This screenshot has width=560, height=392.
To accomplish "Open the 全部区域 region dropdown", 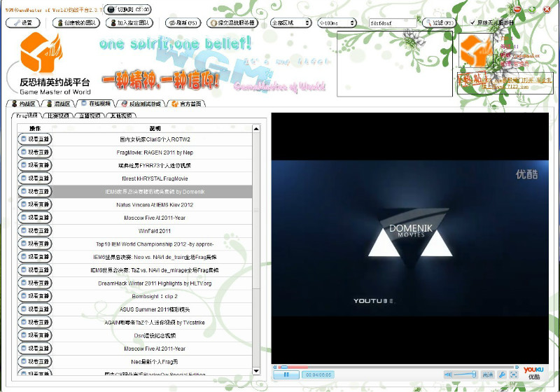I will click(290, 23).
